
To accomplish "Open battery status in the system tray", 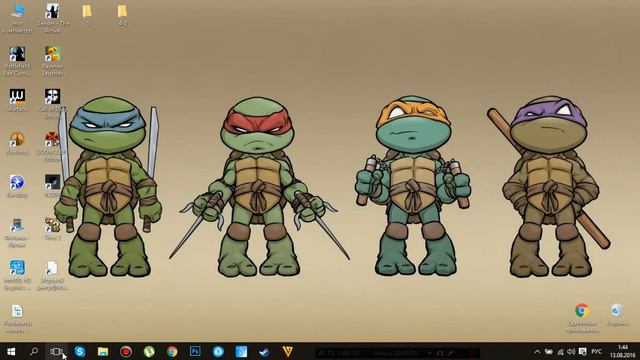I will coord(549,352).
